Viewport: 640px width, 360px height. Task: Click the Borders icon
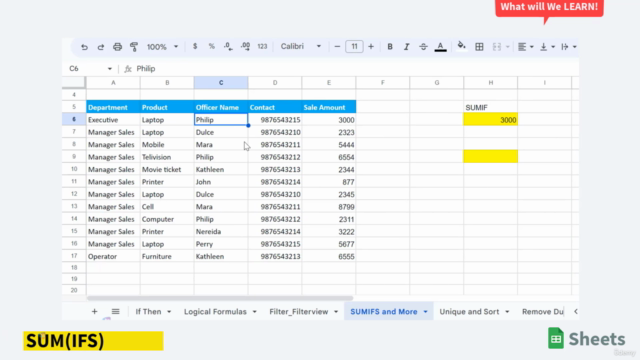pos(479,47)
